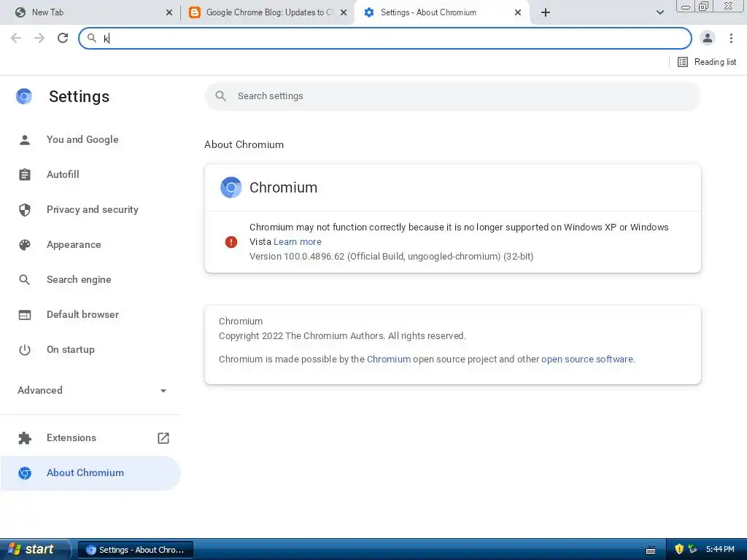Click the network connection tray icon

click(x=693, y=549)
